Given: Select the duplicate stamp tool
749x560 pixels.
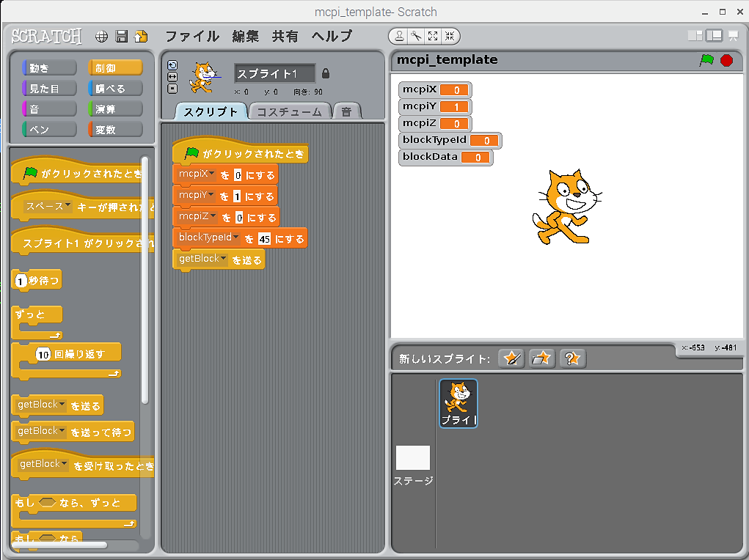Looking at the screenshot, I should pos(399,36).
